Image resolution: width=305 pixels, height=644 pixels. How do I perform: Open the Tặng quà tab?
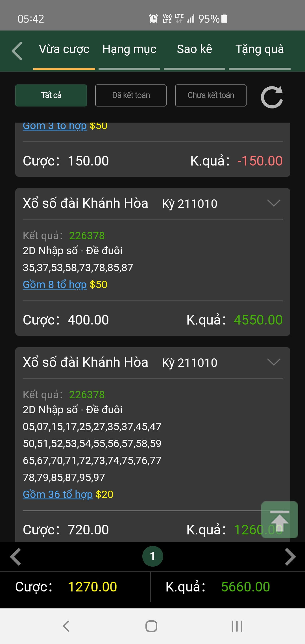coord(260,50)
